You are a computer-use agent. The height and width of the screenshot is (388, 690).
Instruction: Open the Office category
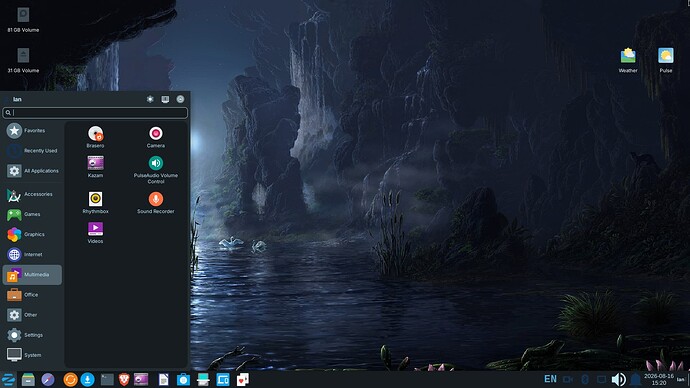[x=32, y=295]
